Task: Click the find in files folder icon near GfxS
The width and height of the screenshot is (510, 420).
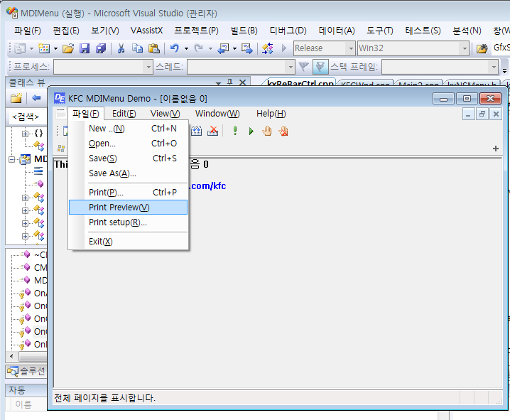Action: pos(482,48)
